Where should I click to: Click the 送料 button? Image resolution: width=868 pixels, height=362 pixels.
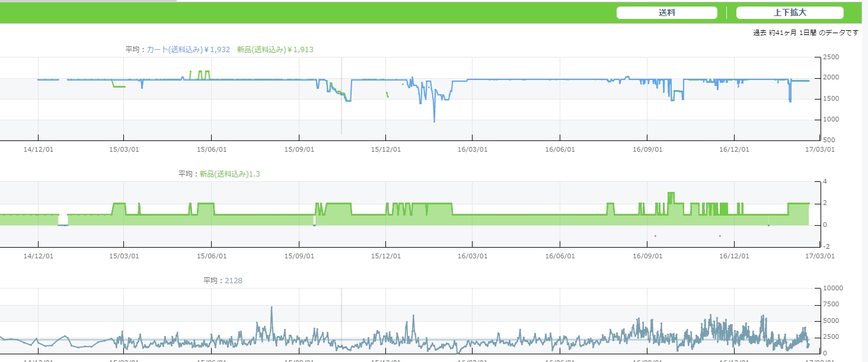(x=667, y=12)
